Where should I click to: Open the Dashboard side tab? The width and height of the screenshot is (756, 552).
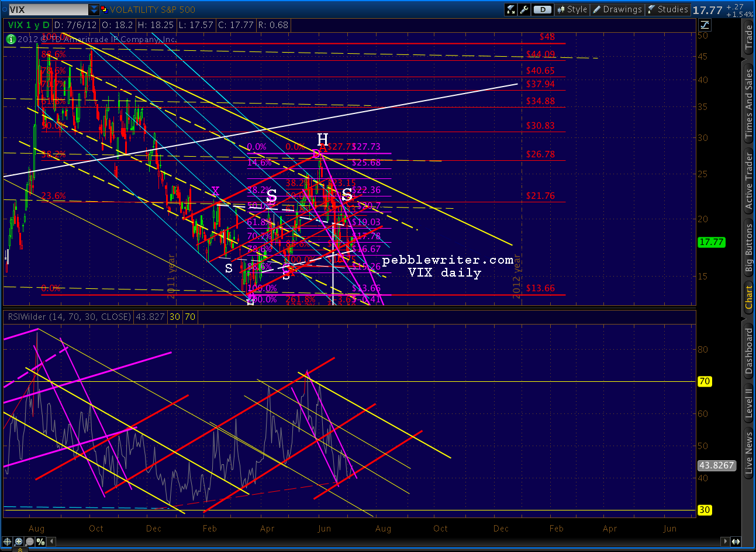[749, 351]
